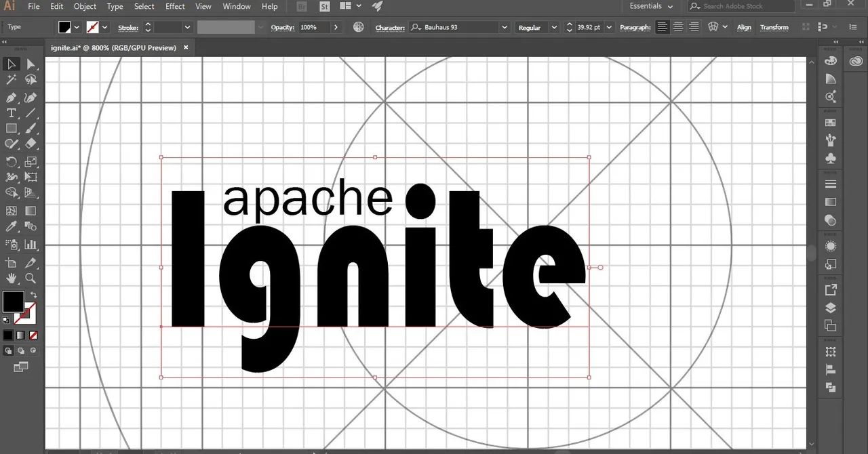Open the Stroke panel link
Image resolution: width=868 pixels, height=454 pixels.
tap(128, 27)
